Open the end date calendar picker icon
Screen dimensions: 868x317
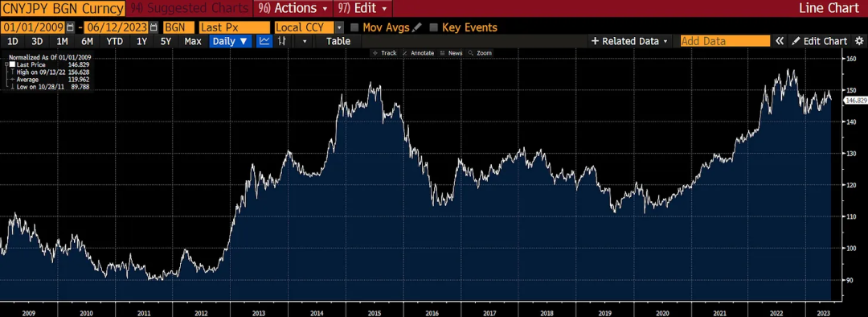(x=154, y=27)
